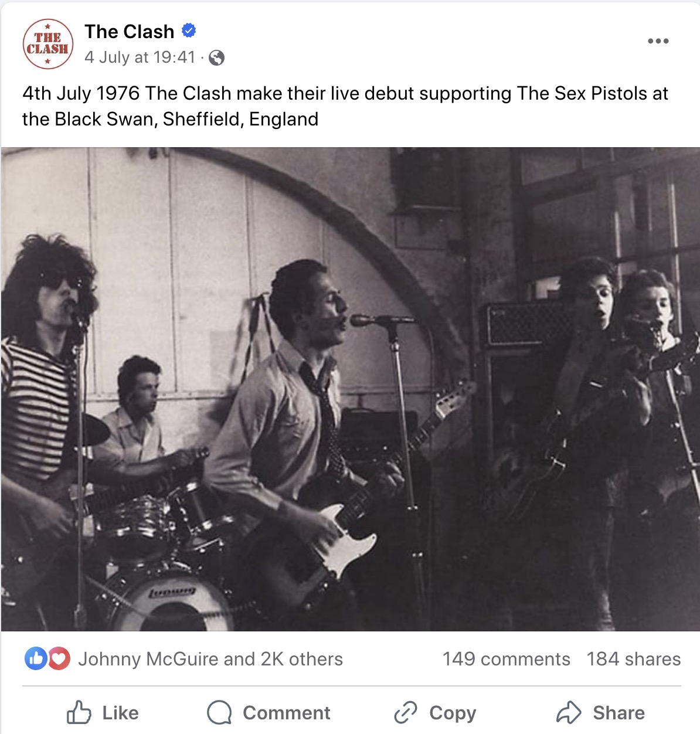Click the Like button label
Screen dimensions: 700x734
pyautogui.click(x=121, y=713)
